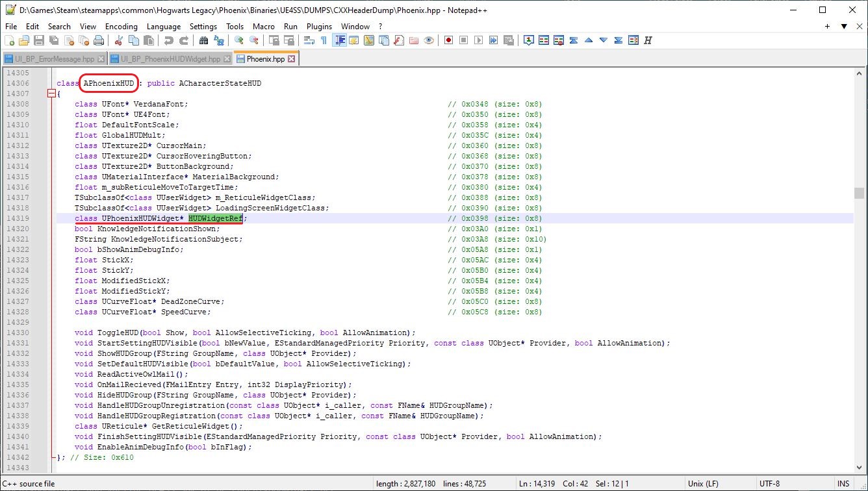Close the UI_BP_ErrorMessage.hpp tab

coord(101,59)
